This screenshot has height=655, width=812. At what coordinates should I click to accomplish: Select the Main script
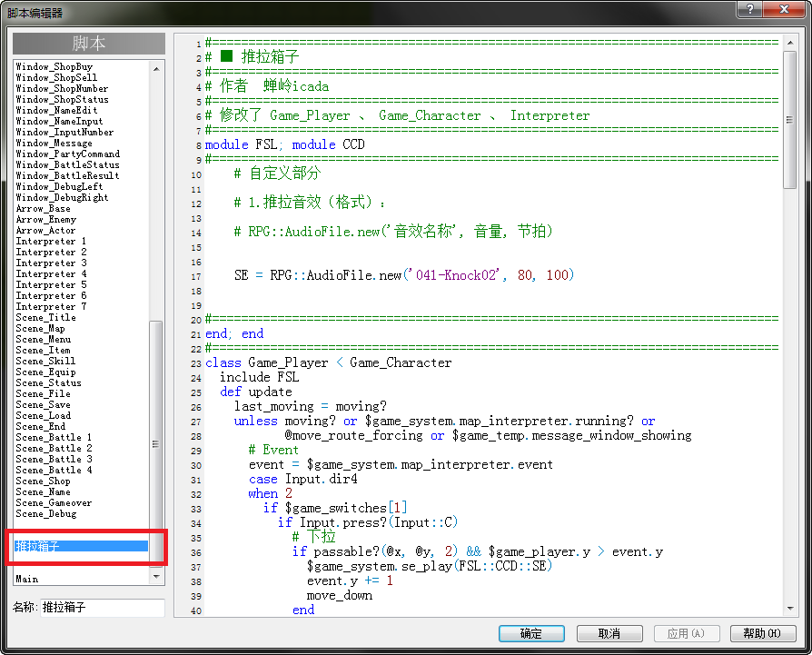point(27,579)
